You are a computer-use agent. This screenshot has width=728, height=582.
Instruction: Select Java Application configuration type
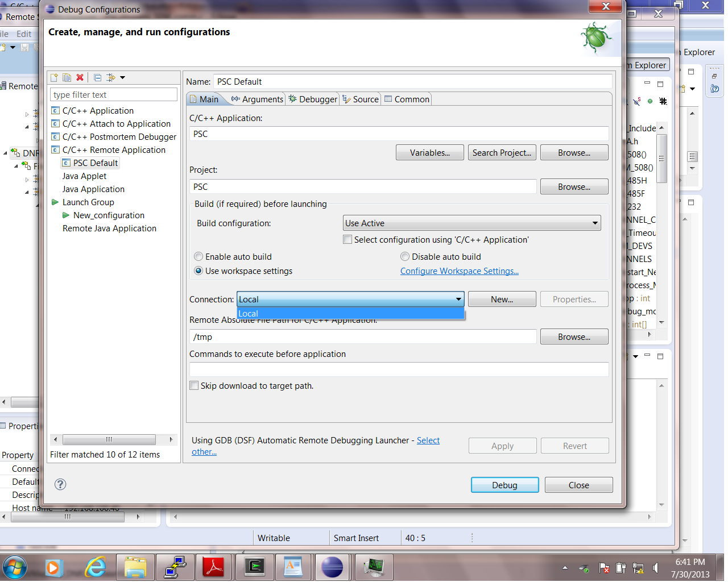pyautogui.click(x=93, y=189)
